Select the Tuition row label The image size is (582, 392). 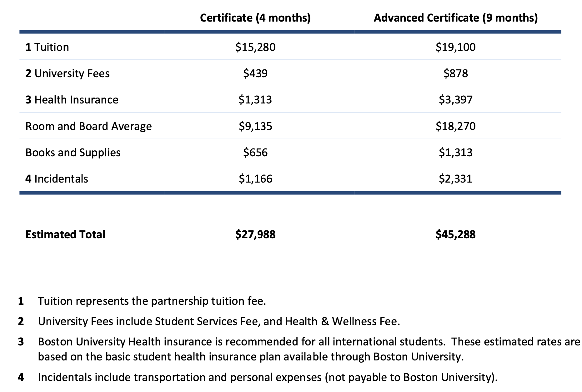47,47
